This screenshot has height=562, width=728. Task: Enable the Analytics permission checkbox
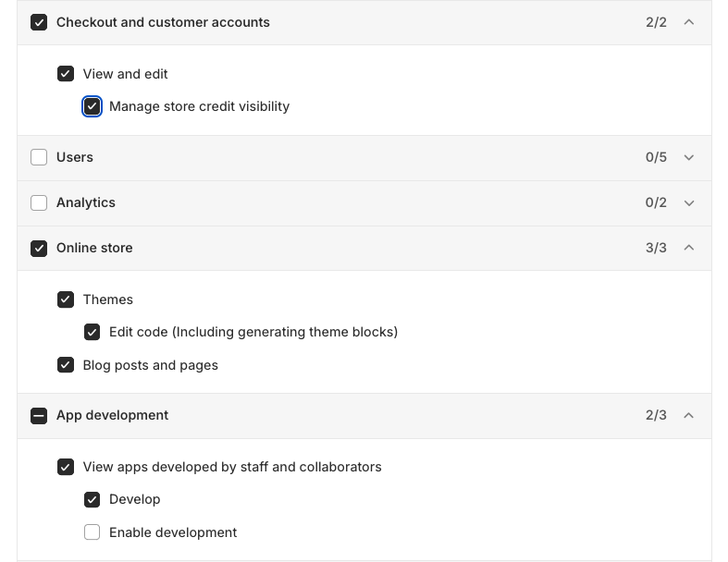(x=39, y=202)
